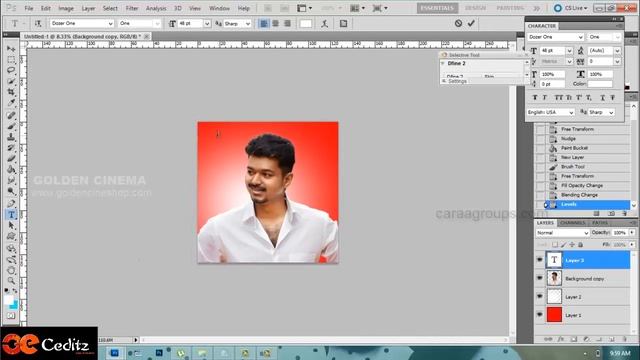Hide Layer 3 text layer

540,260
